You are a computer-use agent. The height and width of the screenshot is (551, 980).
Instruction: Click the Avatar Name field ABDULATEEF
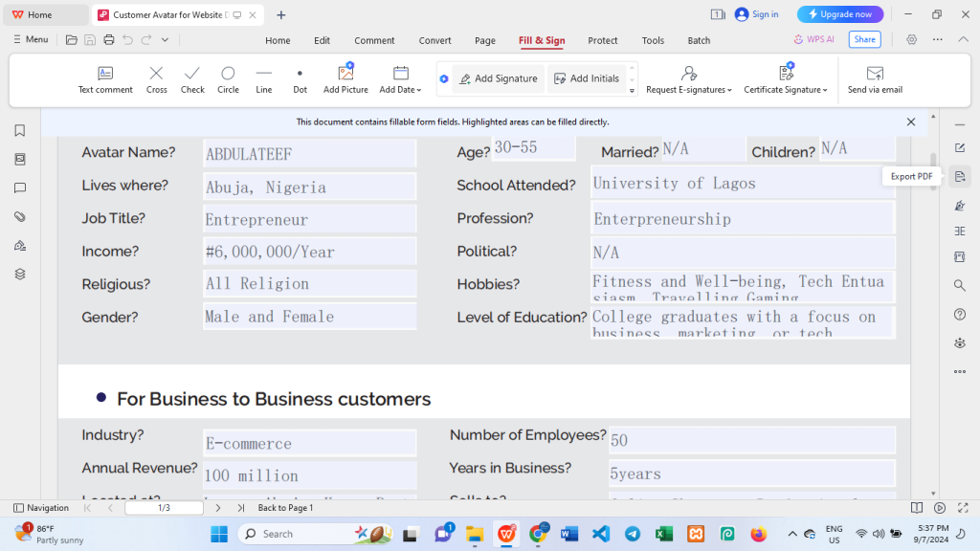[x=309, y=153]
